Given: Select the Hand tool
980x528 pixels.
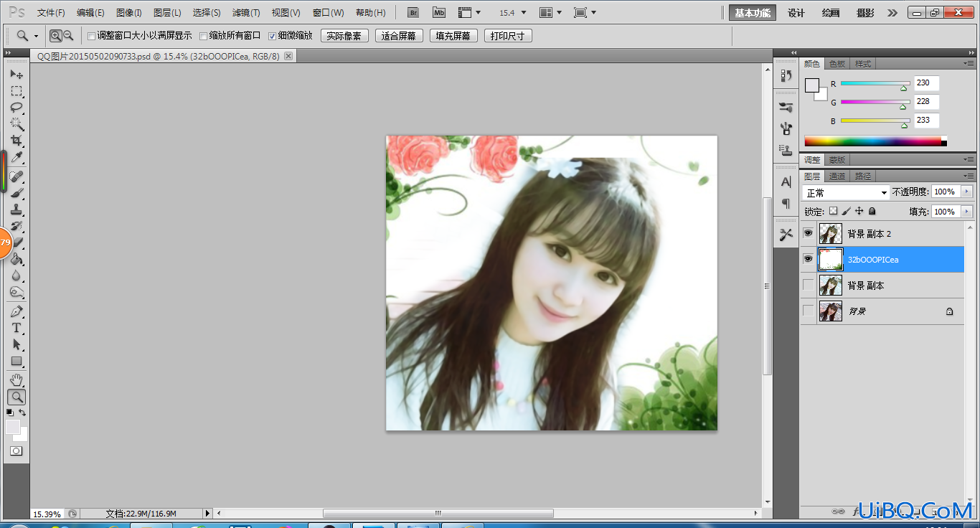Looking at the screenshot, I should tap(17, 380).
